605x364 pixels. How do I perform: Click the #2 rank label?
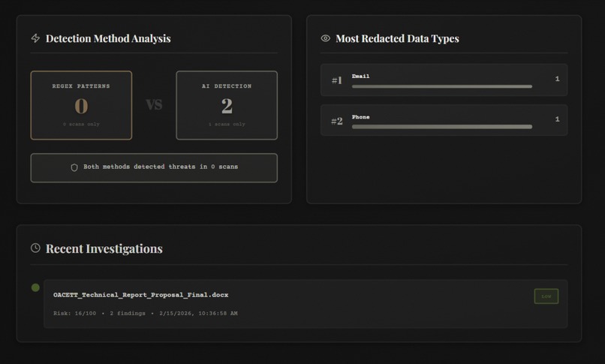337,121
